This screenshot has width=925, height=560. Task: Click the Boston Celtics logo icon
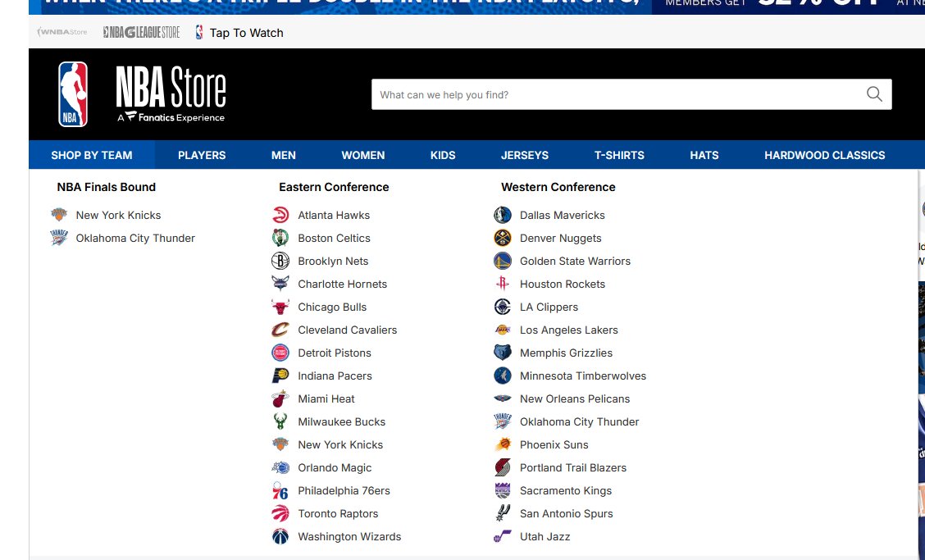click(280, 238)
